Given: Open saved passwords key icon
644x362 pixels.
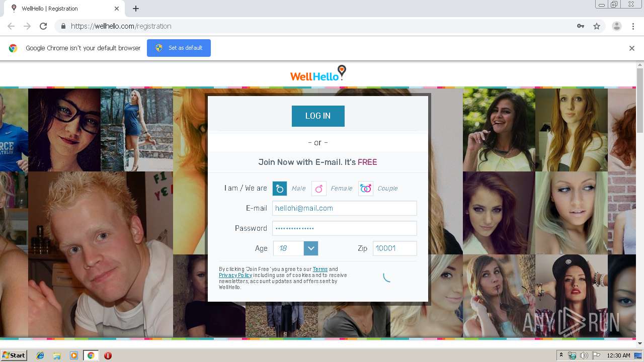Looking at the screenshot, I should [x=581, y=26].
